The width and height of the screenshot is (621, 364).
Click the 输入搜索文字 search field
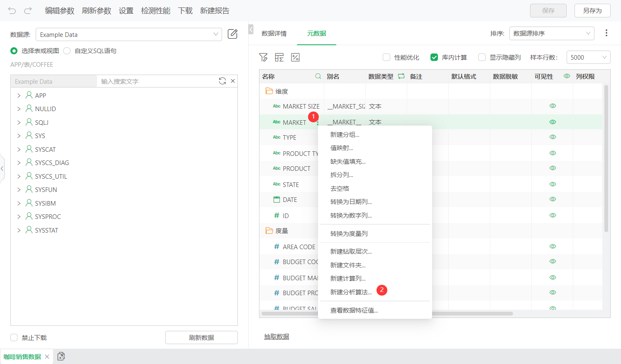(x=157, y=81)
